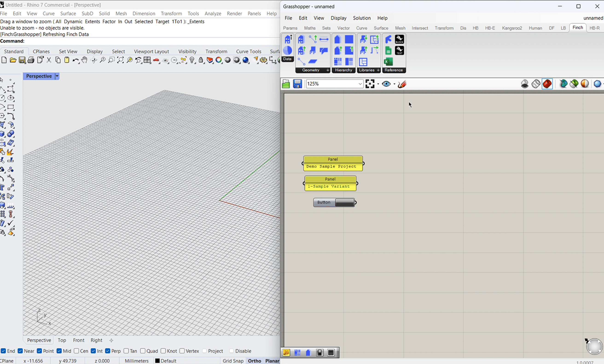This screenshot has height=364, width=604.
Task: Toggle Ortho mode in the status bar
Action: pyautogui.click(x=254, y=361)
